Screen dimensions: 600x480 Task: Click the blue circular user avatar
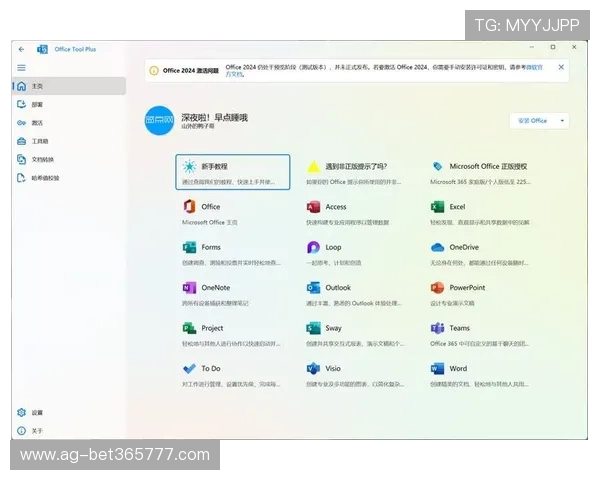coord(160,120)
